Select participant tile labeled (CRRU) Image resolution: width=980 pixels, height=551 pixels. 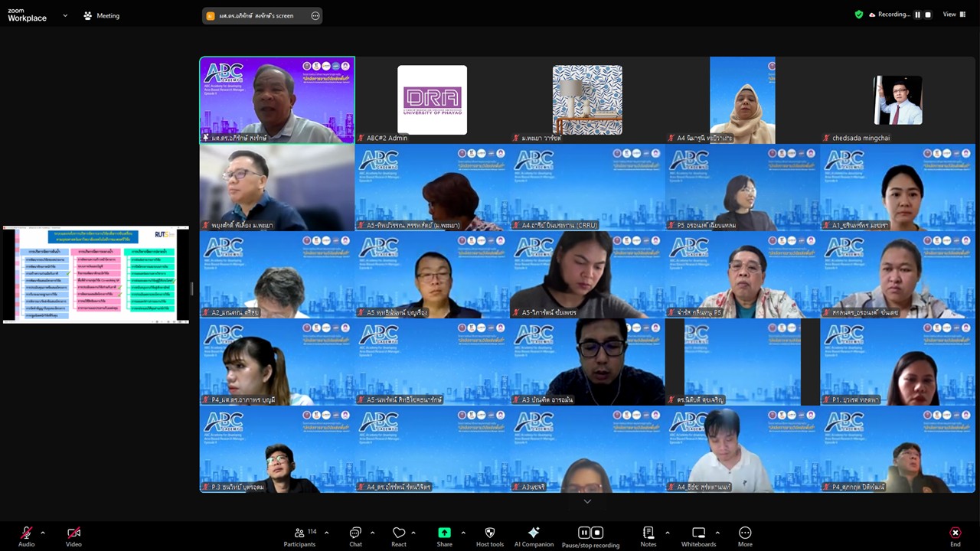click(587, 187)
